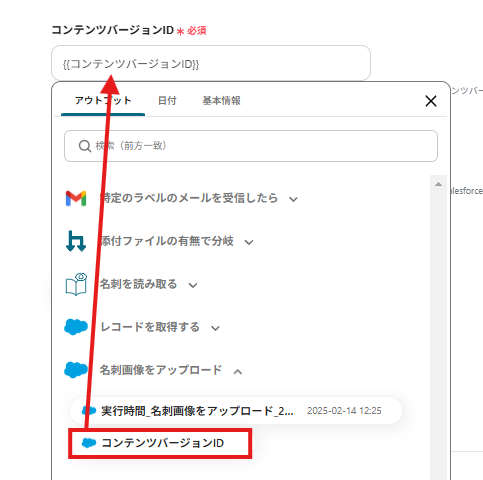This screenshot has width=483, height=480.
Task: Click the Gmail icon in the output list
Action: pos(76,198)
